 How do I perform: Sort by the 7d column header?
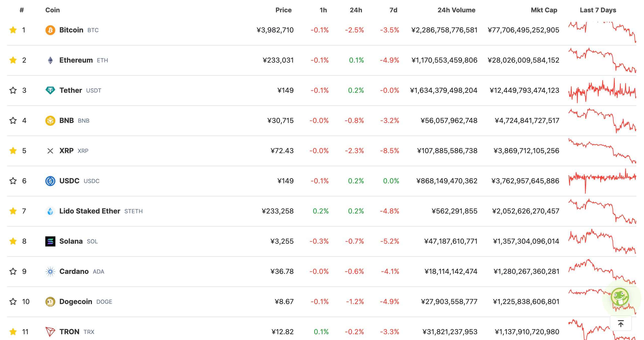coord(393,10)
